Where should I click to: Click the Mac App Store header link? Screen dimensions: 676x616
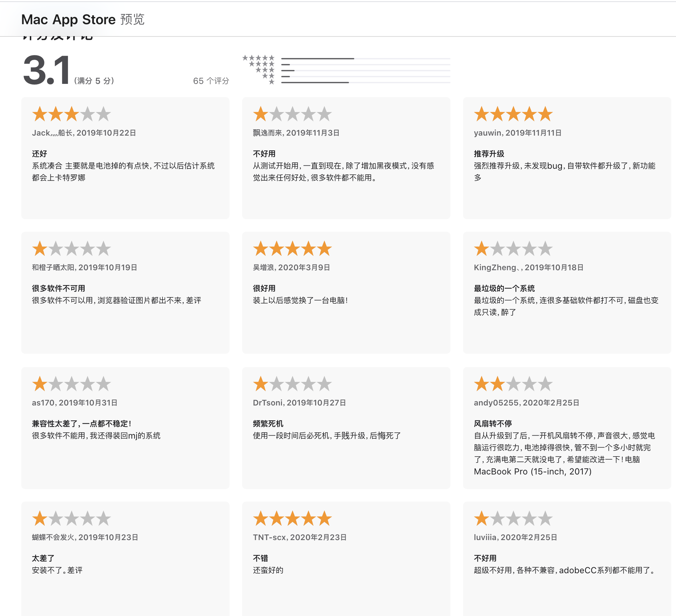tap(68, 20)
